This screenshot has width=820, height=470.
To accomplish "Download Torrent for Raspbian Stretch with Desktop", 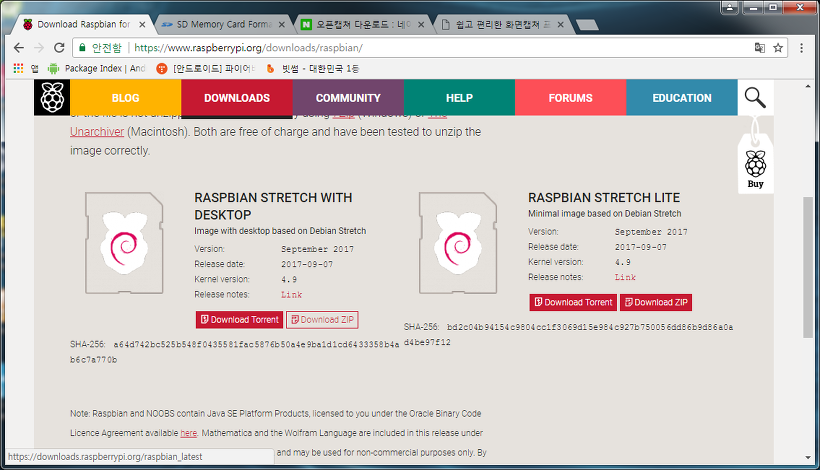I will [x=240, y=319].
